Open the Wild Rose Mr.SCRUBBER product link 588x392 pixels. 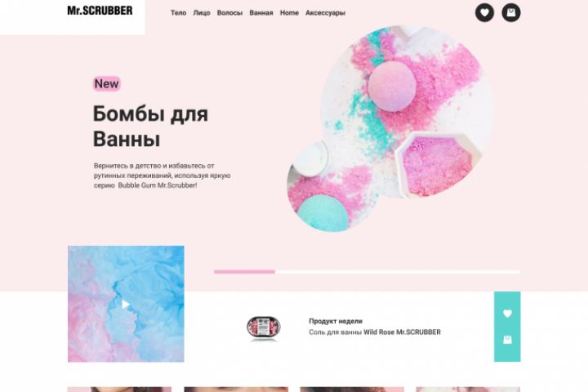pos(402,332)
